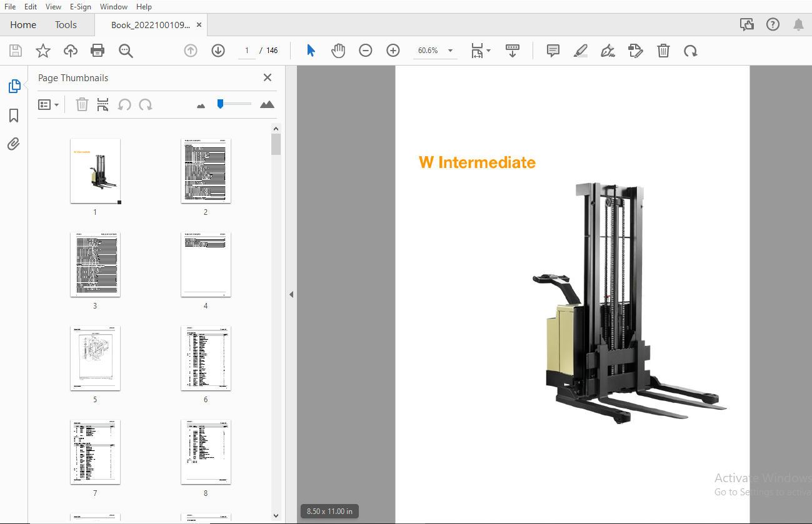
Task: Rotate thumbnails counterclockwise
Action: click(x=124, y=104)
